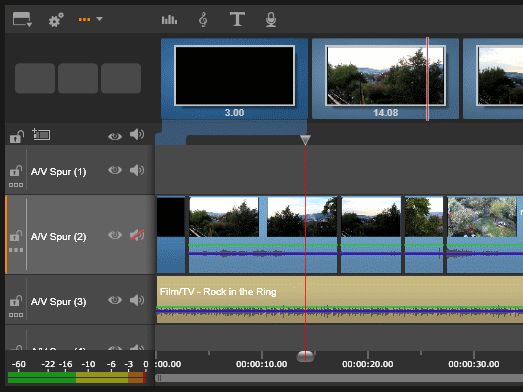Lock A/V Spur (3) track

click(16, 301)
